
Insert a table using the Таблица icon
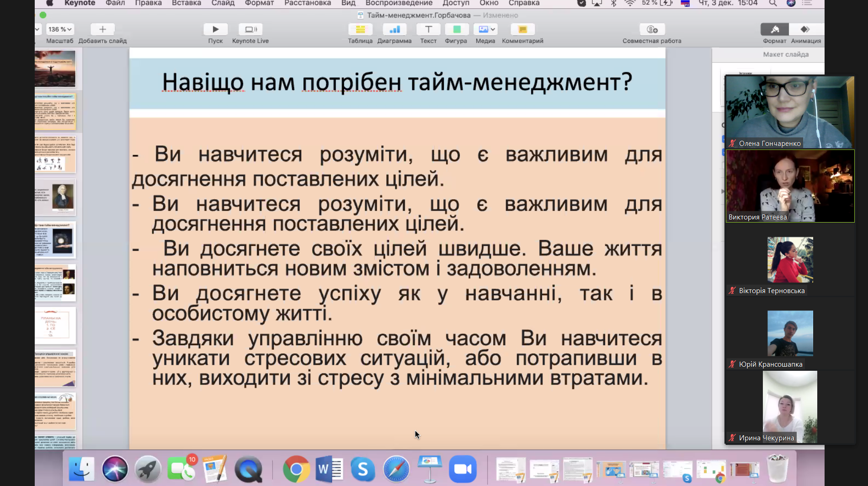[360, 29]
